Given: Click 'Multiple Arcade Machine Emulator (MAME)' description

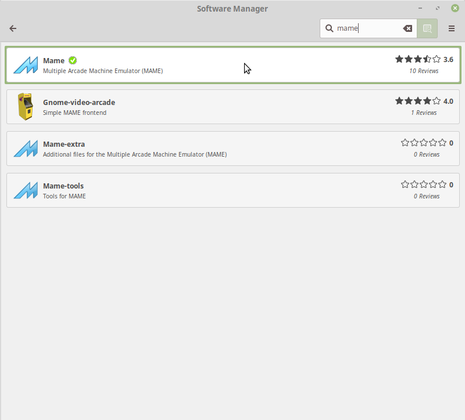Looking at the screenshot, I should pyautogui.click(x=103, y=71).
